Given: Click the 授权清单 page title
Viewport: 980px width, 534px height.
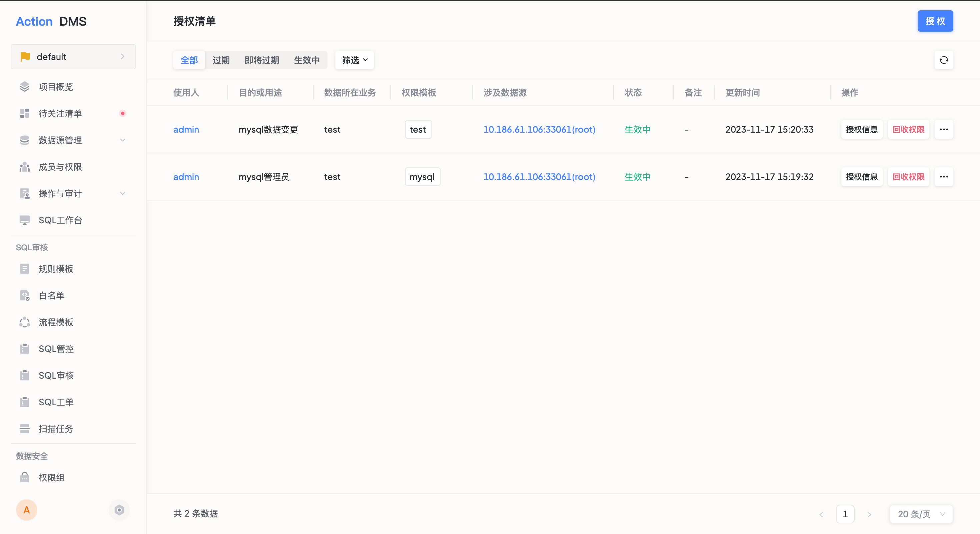Looking at the screenshot, I should click(194, 21).
